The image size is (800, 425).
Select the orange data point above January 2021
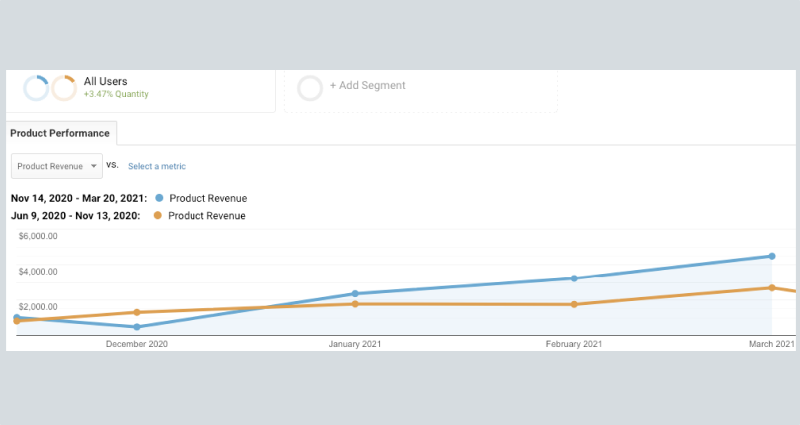[355, 304]
